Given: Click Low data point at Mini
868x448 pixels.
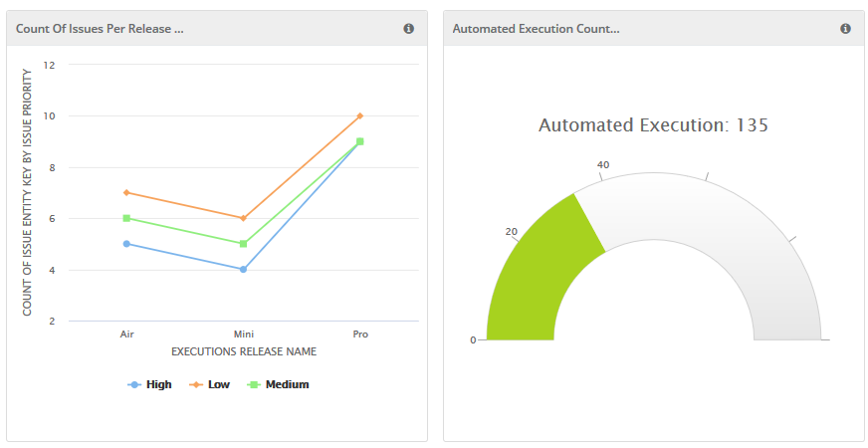Looking at the screenshot, I should 243,218.
